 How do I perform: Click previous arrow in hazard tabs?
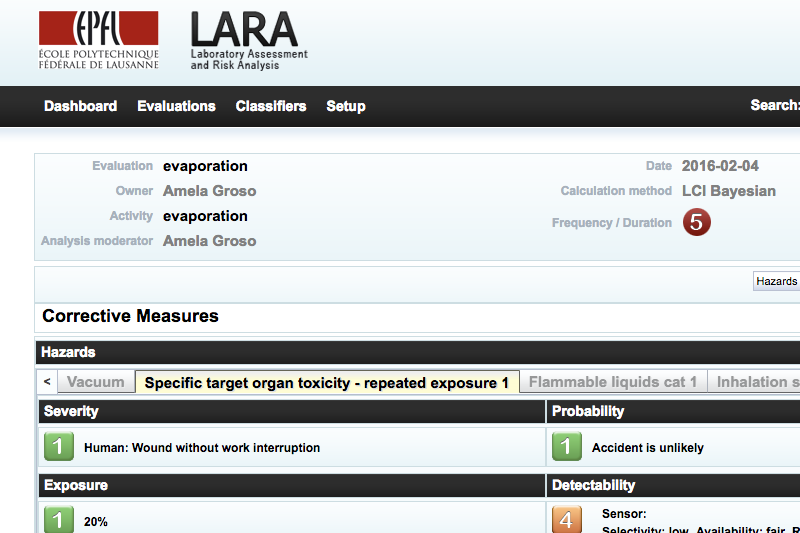[x=47, y=382]
